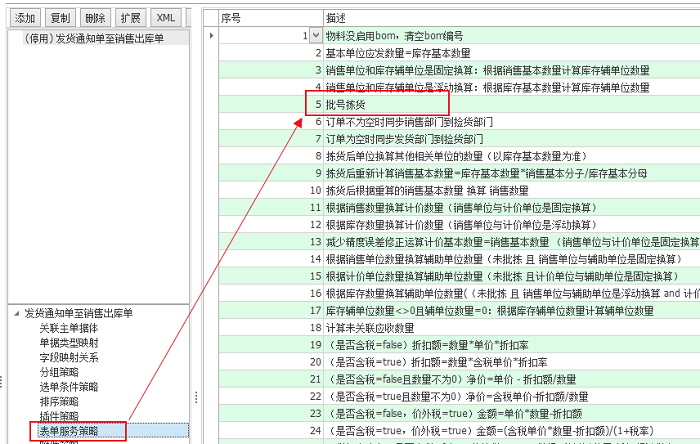Select the 选单条件策略 item
Screen dimensions: 700x444
click(x=68, y=386)
